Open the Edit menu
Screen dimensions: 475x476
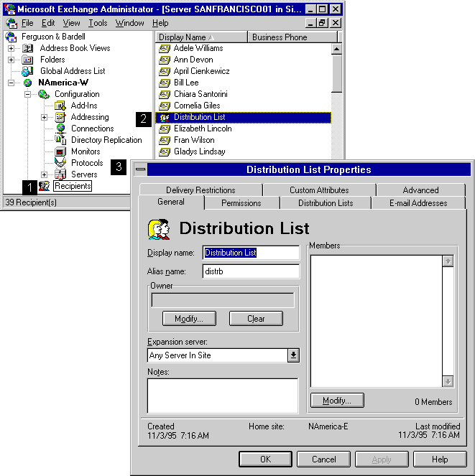(x=48, y=23)
